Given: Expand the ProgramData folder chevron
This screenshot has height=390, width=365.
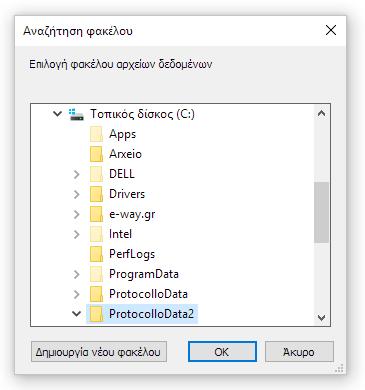Looking at the screenshot, I should tap(77, 274).
